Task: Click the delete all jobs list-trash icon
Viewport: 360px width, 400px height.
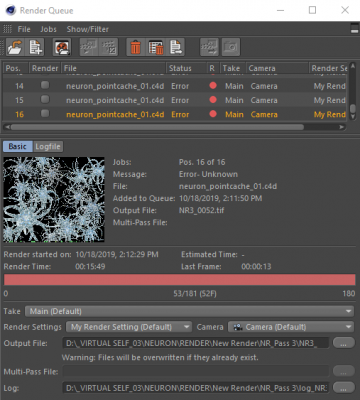Action: (156, 47)
